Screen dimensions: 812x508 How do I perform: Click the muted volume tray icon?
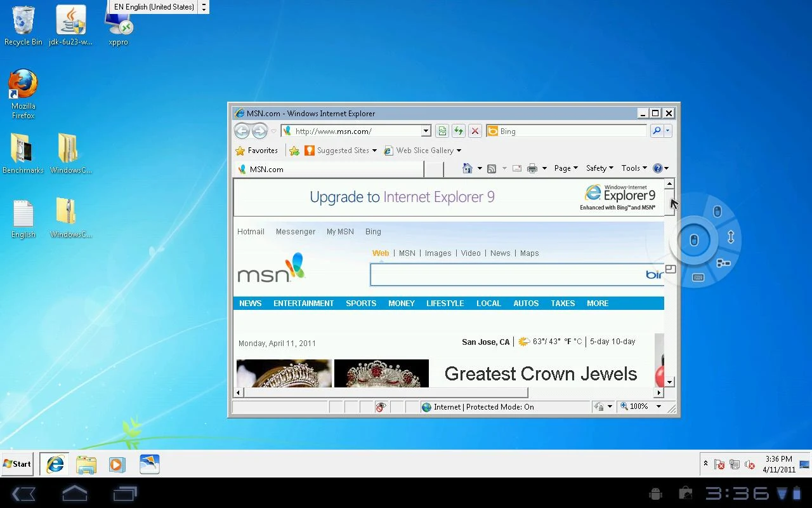(x=749, y=465)
